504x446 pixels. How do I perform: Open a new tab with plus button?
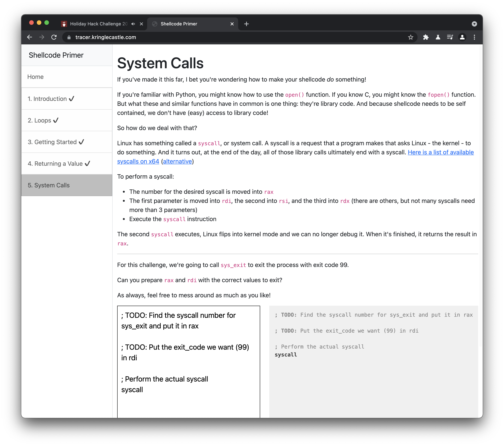coord(246,24)
